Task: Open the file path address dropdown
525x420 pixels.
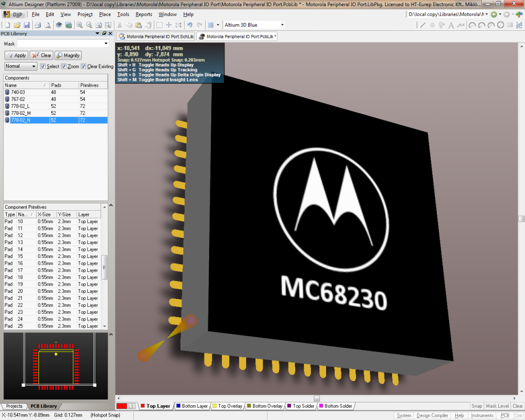Action: [x=487, y=14]
